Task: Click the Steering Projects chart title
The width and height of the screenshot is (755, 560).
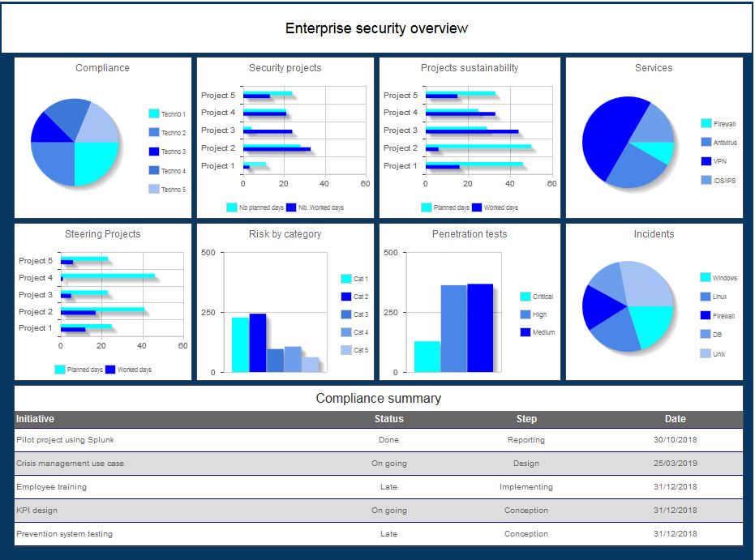Action: coord(102,234)
